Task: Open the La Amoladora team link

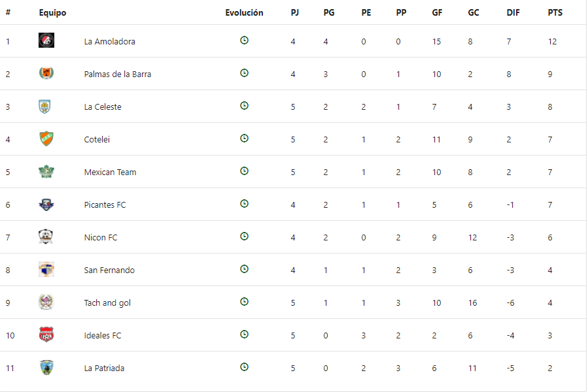Action: click(x=109, y=41)
